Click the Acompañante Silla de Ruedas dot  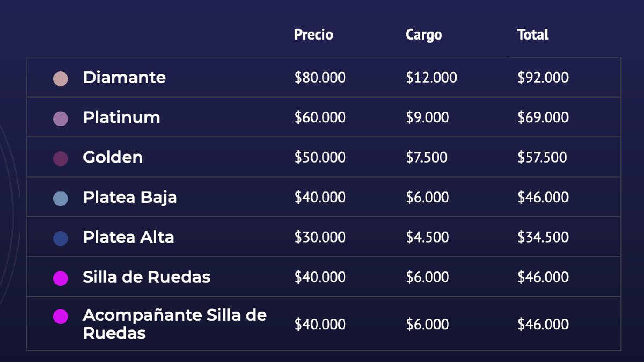[61, 316]
